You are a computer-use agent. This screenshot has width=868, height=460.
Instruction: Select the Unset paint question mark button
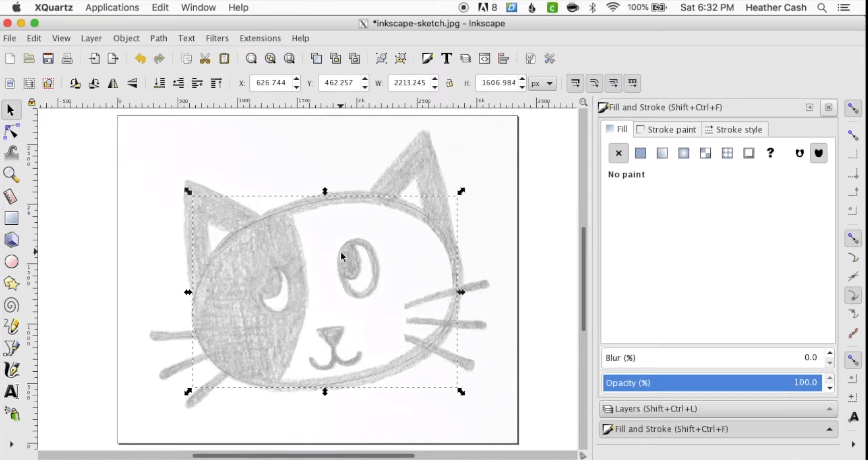(x=771, y=154)
